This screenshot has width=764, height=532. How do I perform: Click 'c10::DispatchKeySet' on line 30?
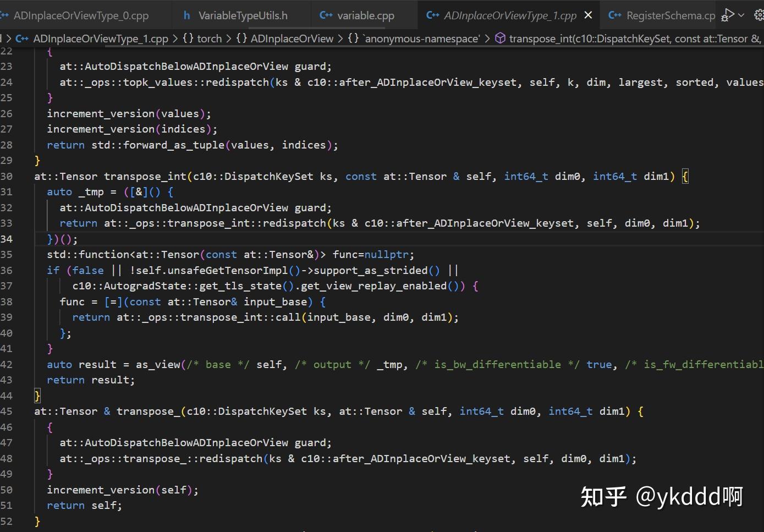(253, 176)
